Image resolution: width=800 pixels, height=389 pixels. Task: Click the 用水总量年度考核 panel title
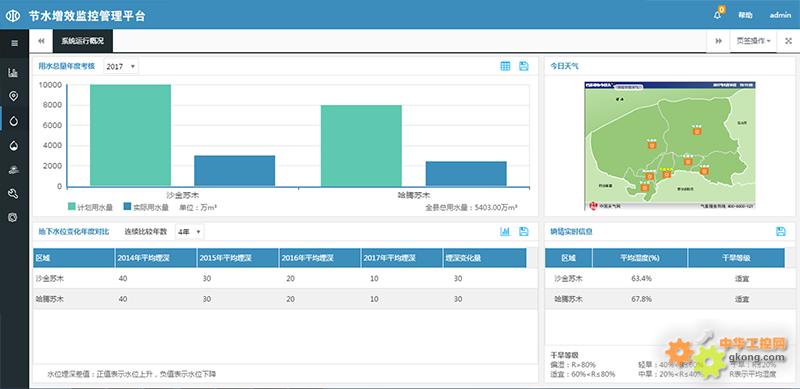click(x=67, y=66)
